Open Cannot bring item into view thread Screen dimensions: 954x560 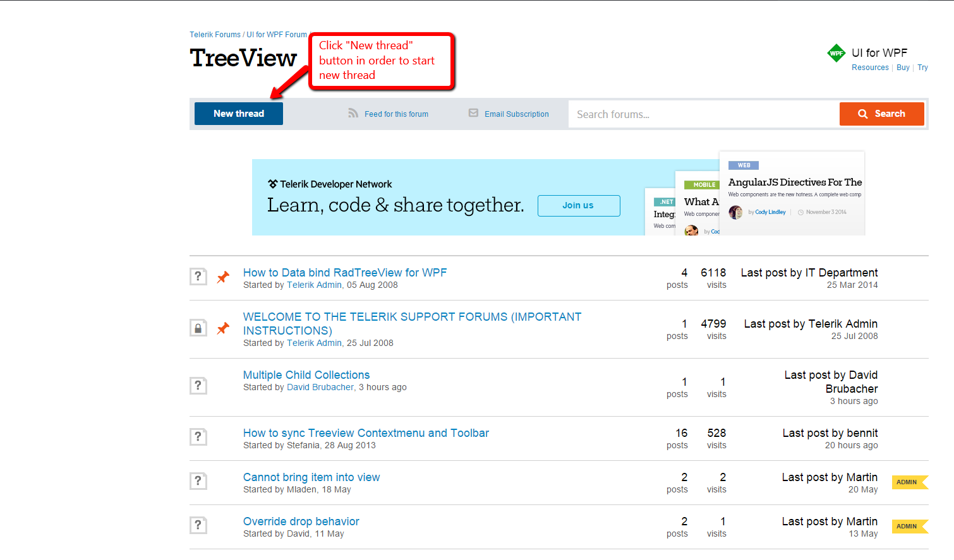tap(311, 477)
